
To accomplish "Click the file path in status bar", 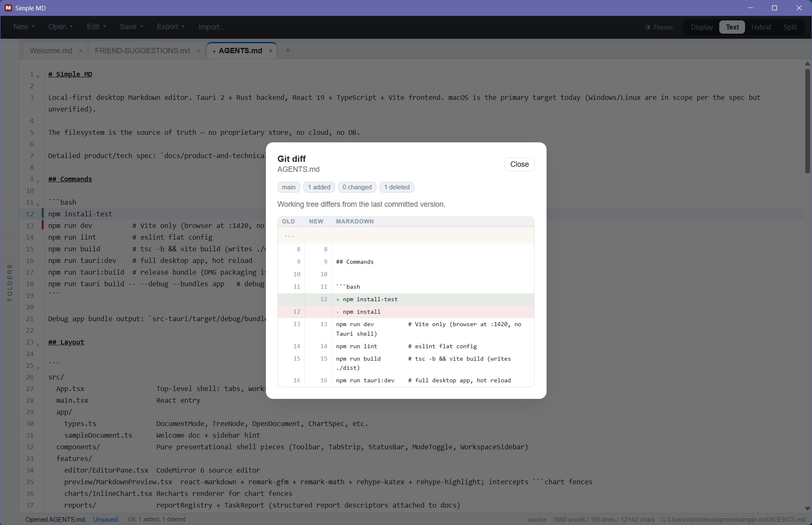I will coord(733,520).
